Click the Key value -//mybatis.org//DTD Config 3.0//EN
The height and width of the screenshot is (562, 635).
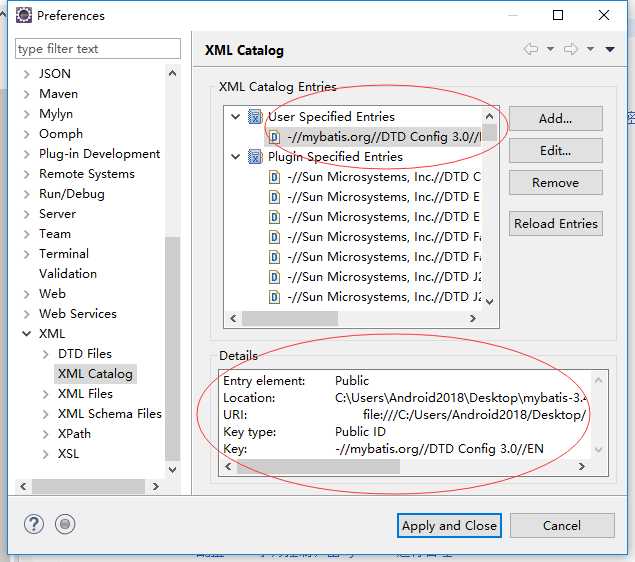pos(439,449)
